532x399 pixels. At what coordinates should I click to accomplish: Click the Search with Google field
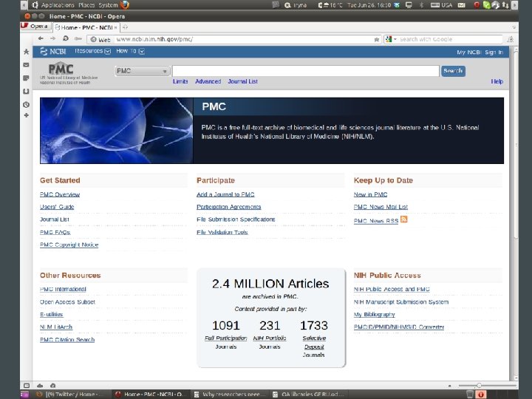pyautogui.click(x=450, y=39)
